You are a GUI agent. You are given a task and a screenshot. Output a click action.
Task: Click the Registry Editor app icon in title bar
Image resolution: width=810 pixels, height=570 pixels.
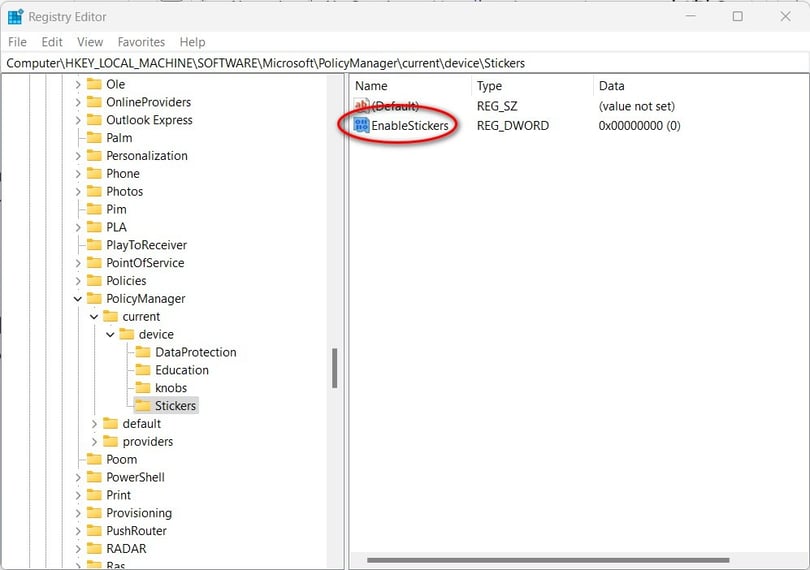[15, 16]
